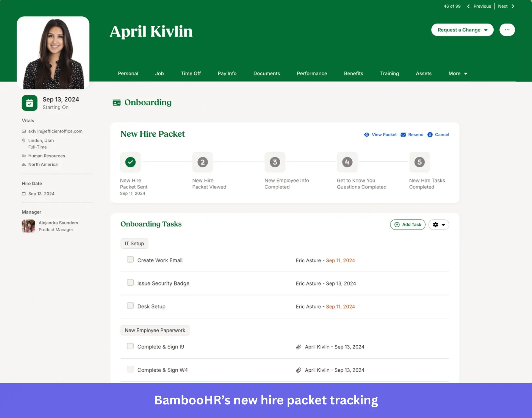The width and height of the screenshot is (532, 418).
Task: Click the Previous navigation link
Action: (x=482, y=6)
